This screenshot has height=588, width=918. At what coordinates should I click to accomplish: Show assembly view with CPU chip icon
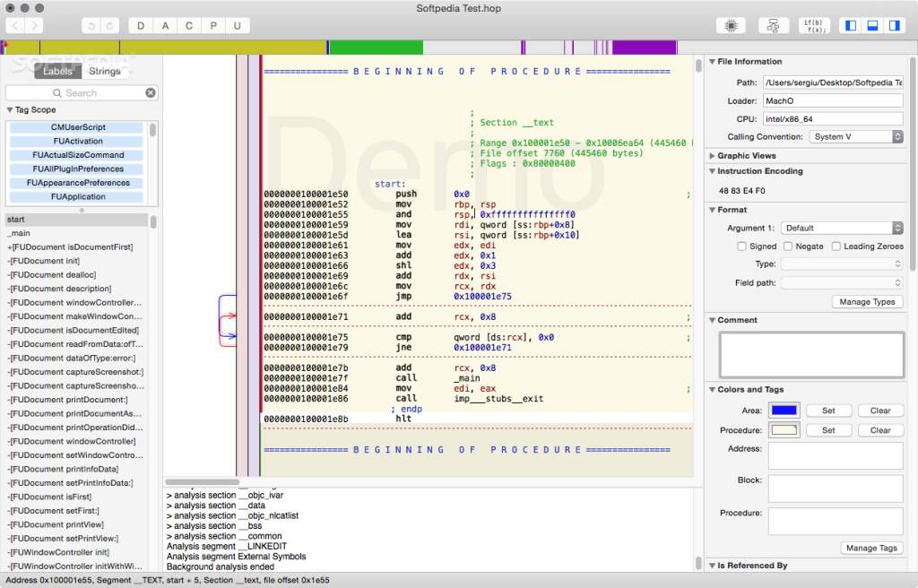[731, 26]
